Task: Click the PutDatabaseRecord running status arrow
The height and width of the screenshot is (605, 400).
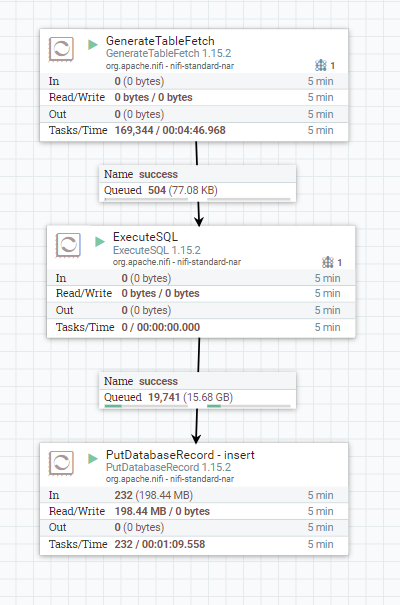Action: tap(93, 458)
